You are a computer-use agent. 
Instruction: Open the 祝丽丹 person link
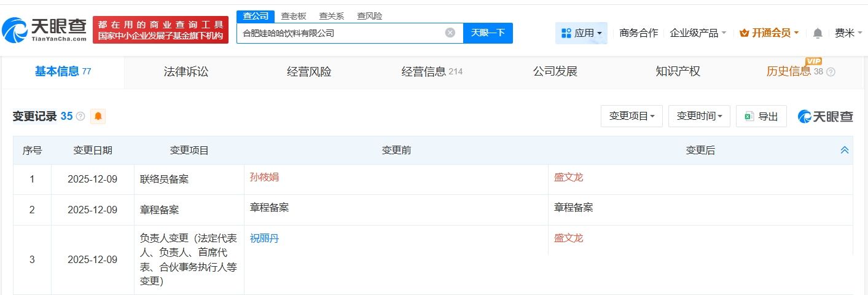[x=264, y=238]
